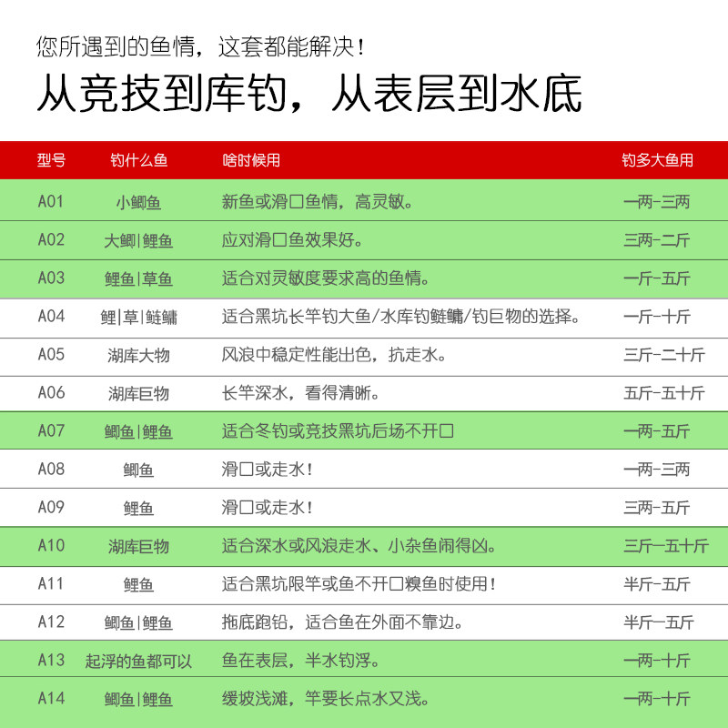Click the weight range 三两-五斤
Screen dimensions: 728x728
click(x=656, y=507)
